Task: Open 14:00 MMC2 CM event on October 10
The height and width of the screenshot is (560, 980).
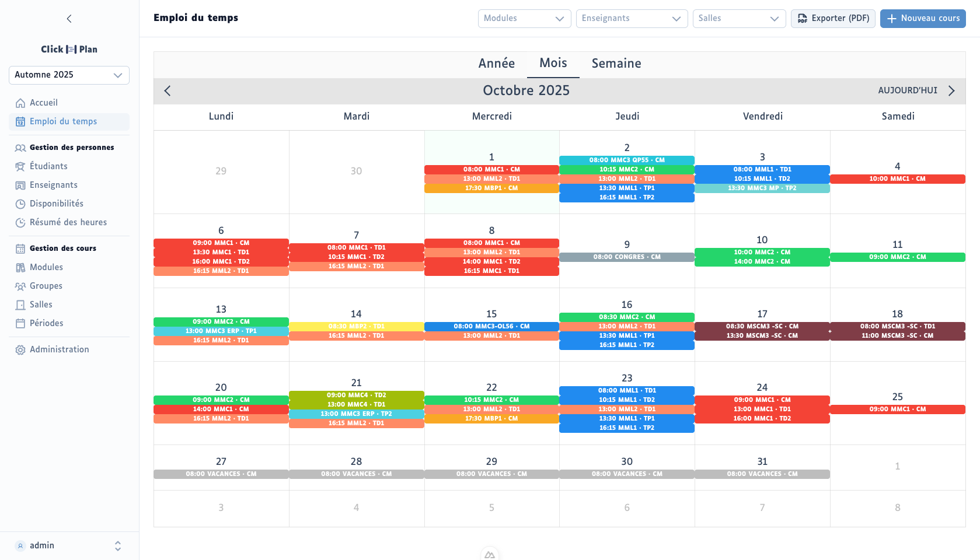Action: click(762, 262)
